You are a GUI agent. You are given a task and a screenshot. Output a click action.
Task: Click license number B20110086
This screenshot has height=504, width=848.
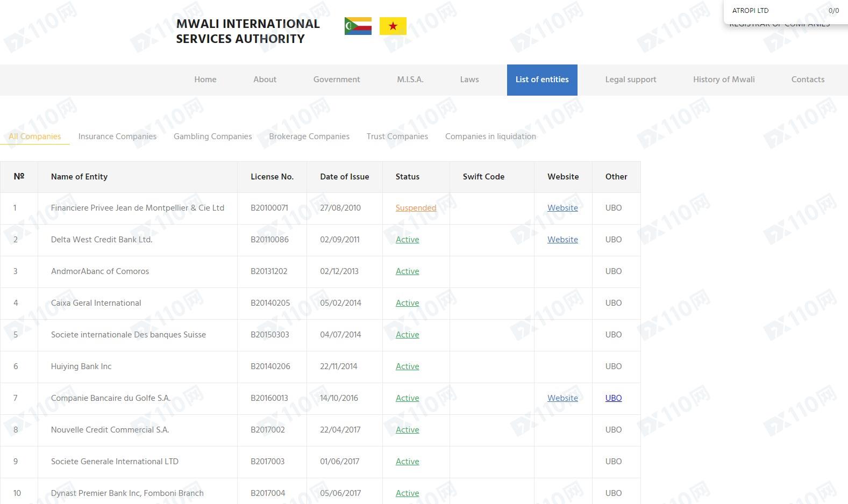pyautogui.click(x=269, y=240)
